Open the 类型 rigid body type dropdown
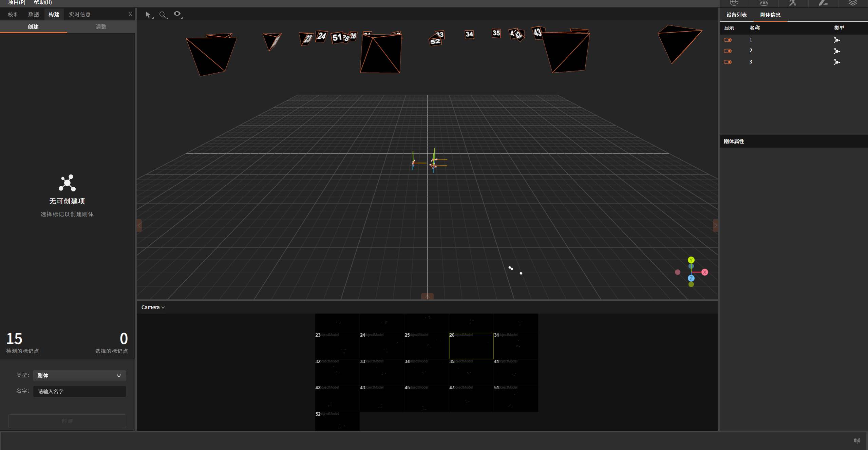 [x=79, y=375]
